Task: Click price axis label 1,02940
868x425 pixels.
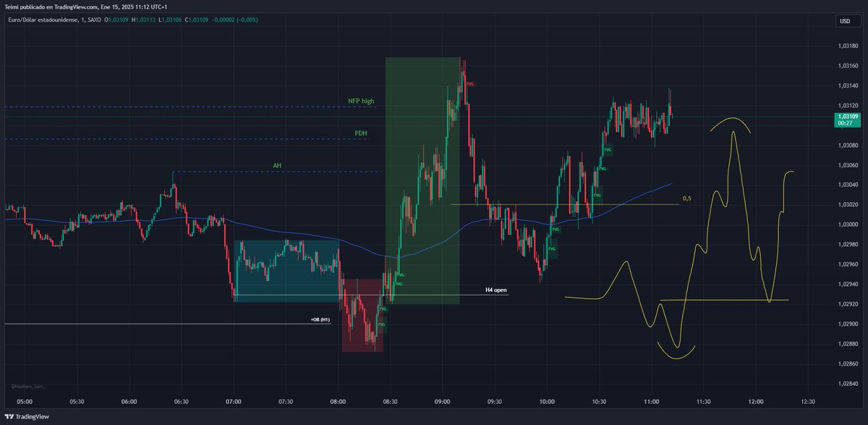Action: click(x=846, y=285)
